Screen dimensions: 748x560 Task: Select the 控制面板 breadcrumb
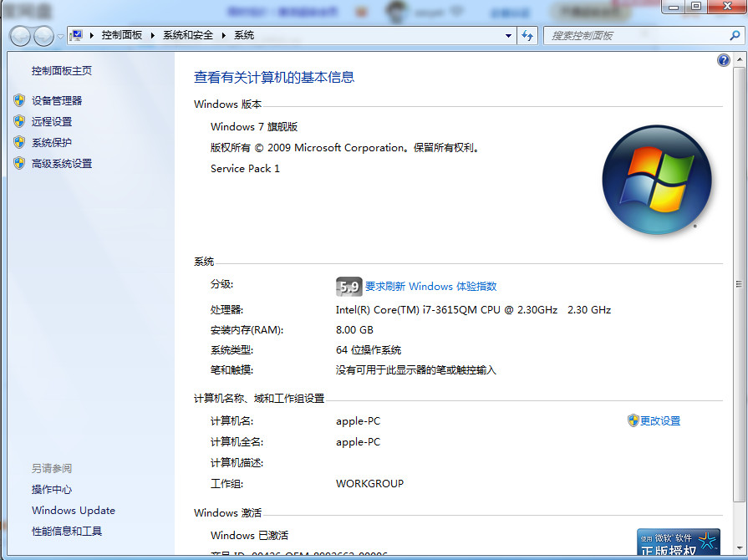(122, 35)
